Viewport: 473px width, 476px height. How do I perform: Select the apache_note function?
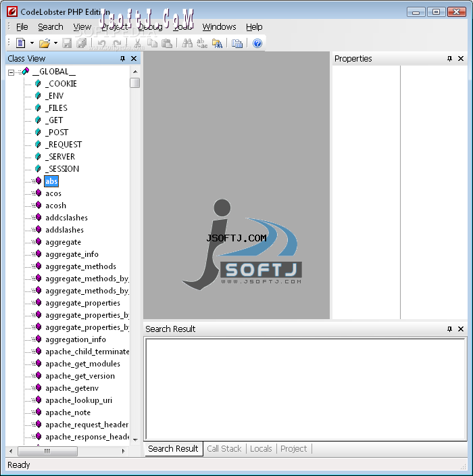68,412
